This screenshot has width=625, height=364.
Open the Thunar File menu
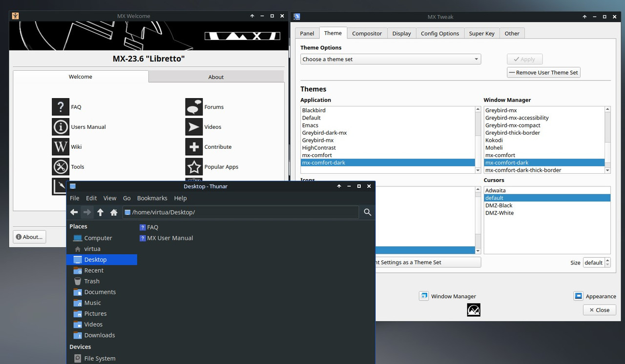coord(75,198)
